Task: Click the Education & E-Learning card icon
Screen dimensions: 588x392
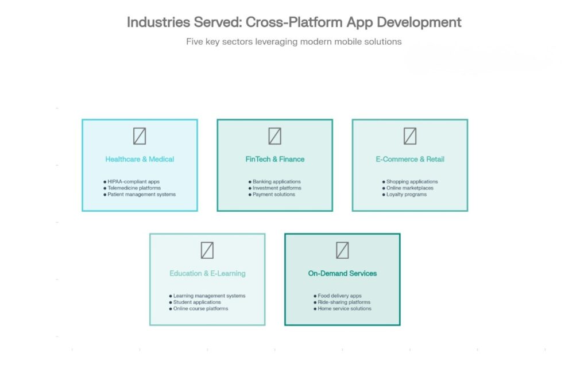Action: click(207, 250)
